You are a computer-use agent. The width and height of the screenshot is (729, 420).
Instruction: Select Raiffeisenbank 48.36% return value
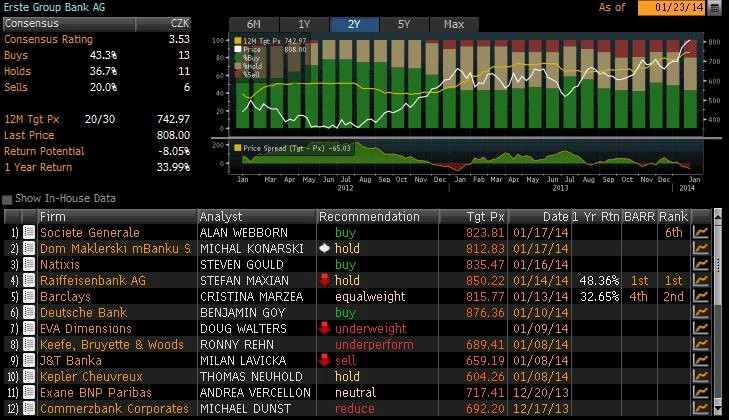(599, 280)
